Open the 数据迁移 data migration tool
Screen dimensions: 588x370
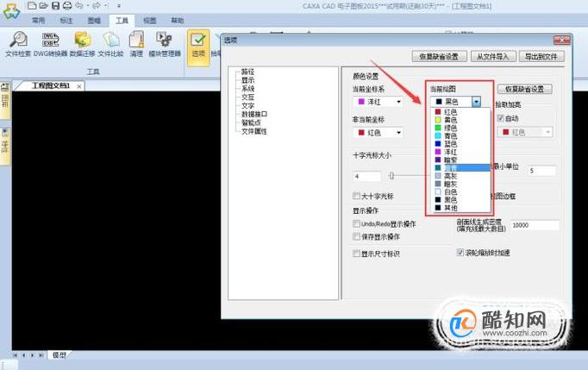click(83, 44)
